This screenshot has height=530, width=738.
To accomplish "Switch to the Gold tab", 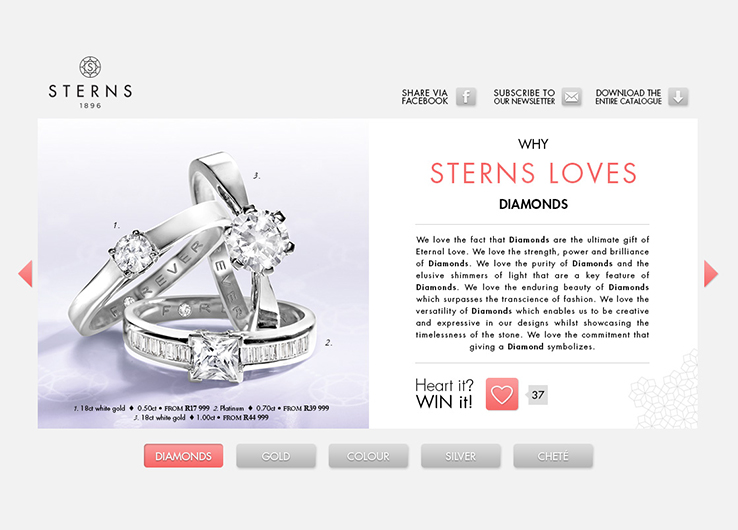I will 276,456.
